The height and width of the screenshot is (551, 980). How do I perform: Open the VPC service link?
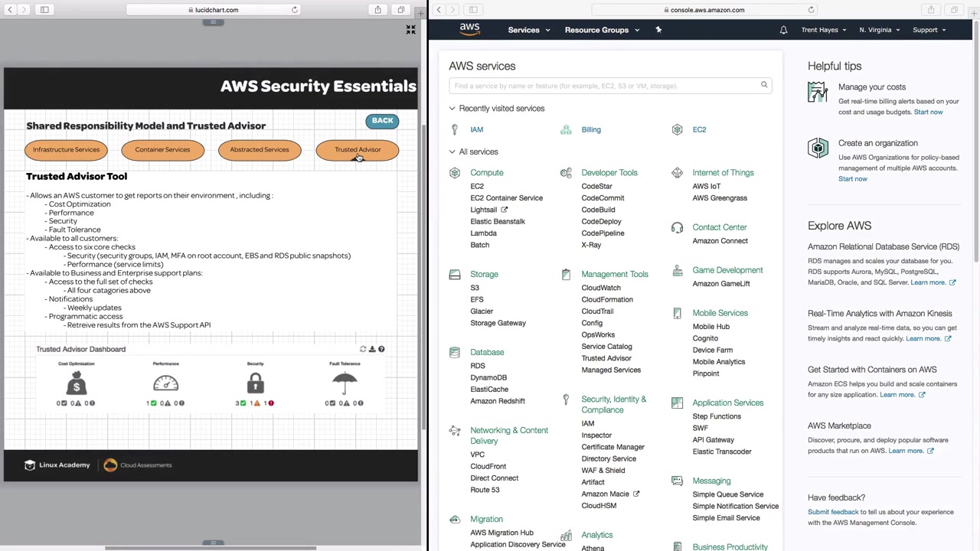click(x=477, y=455)
